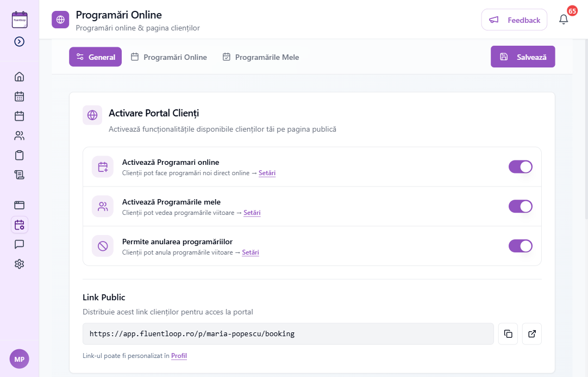Click the cancel icon in Permite anularea row

[103, 246]
